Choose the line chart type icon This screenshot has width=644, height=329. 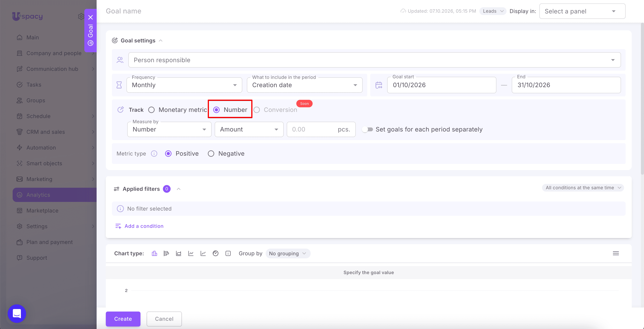[191, 253]
